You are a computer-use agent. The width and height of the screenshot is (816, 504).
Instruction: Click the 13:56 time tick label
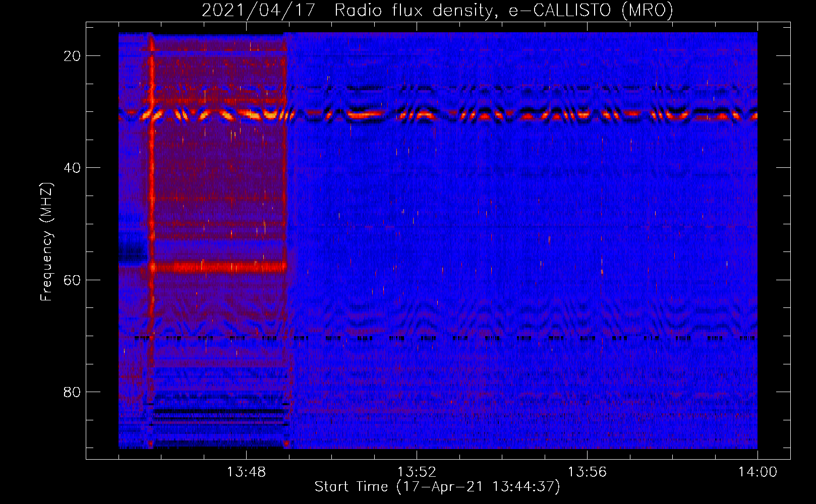click(587, 472)
